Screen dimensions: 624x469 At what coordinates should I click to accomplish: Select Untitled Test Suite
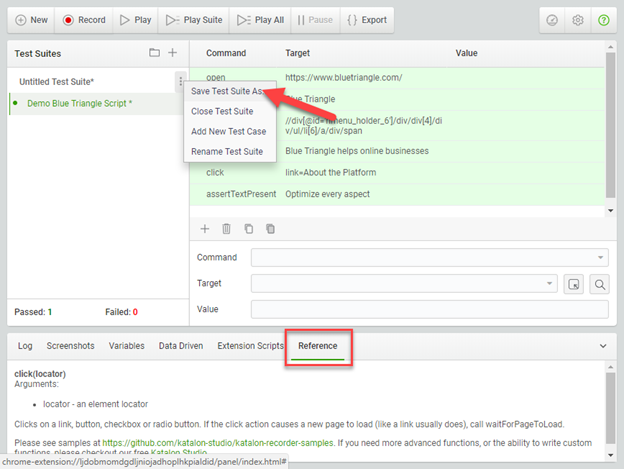coord(57,82)
